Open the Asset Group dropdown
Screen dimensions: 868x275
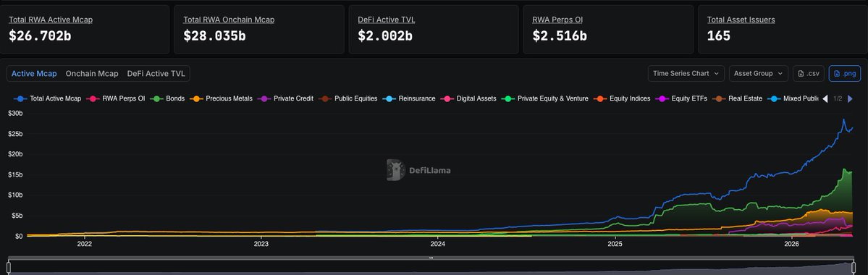[x=759, y=74]
